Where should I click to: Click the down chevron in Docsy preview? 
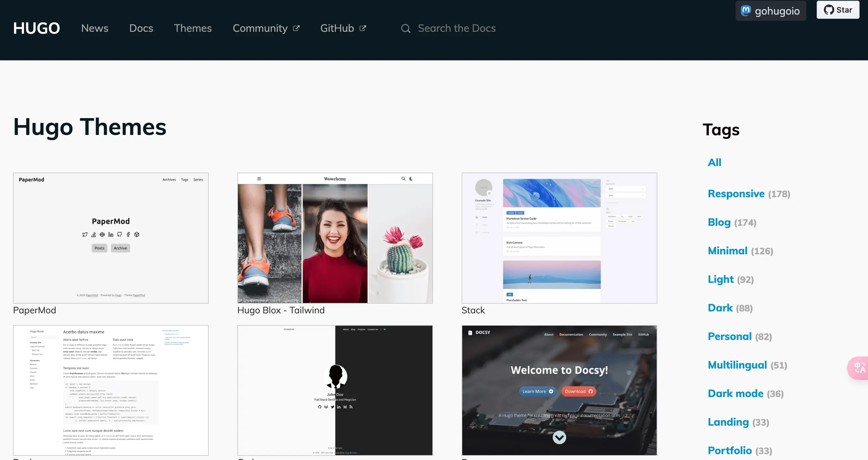point(559,437)
